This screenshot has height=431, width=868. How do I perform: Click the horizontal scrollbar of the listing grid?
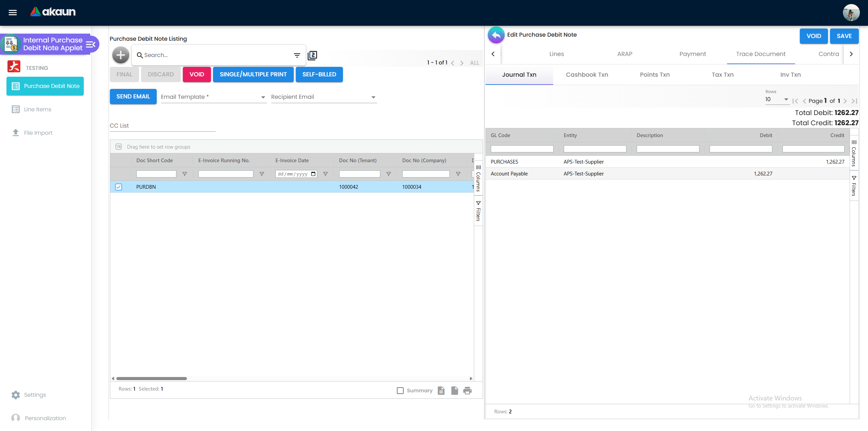click(152, 378)
